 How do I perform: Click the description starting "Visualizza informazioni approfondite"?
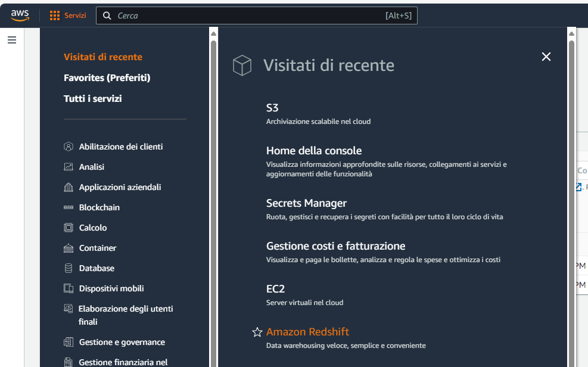[386, 169]
